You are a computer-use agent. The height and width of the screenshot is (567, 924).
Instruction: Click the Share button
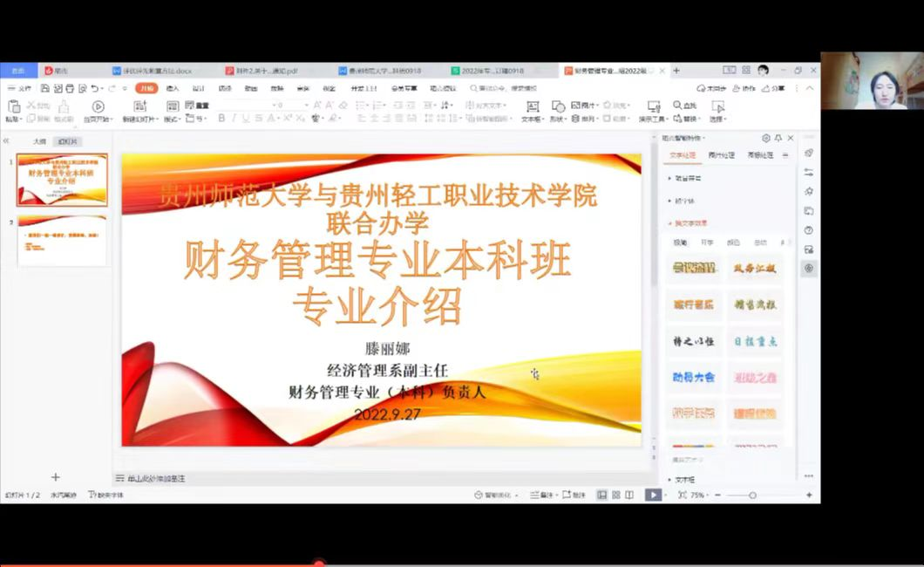point(773,88)
